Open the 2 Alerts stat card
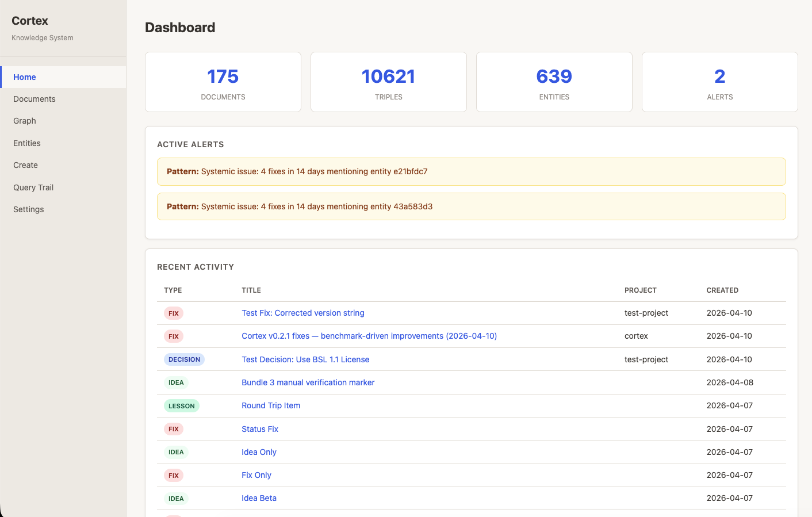This screenshot has height=517, width=812. 719,82
